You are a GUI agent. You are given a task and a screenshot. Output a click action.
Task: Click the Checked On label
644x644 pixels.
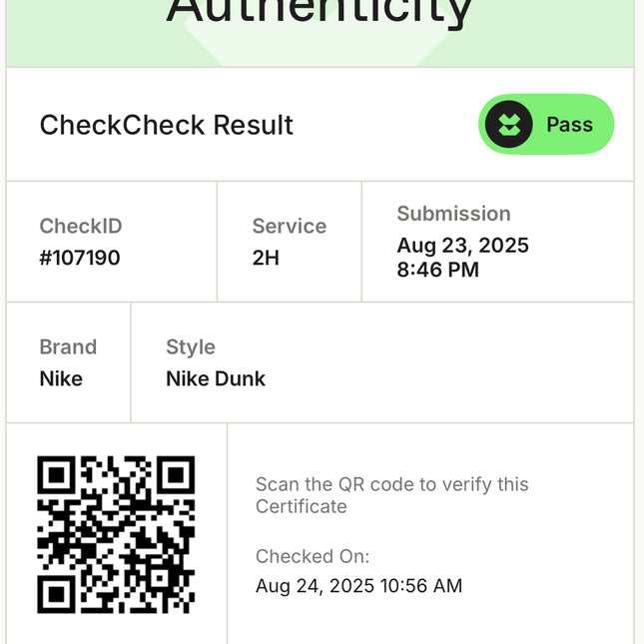pyautogui.click(x=313, y=556)
